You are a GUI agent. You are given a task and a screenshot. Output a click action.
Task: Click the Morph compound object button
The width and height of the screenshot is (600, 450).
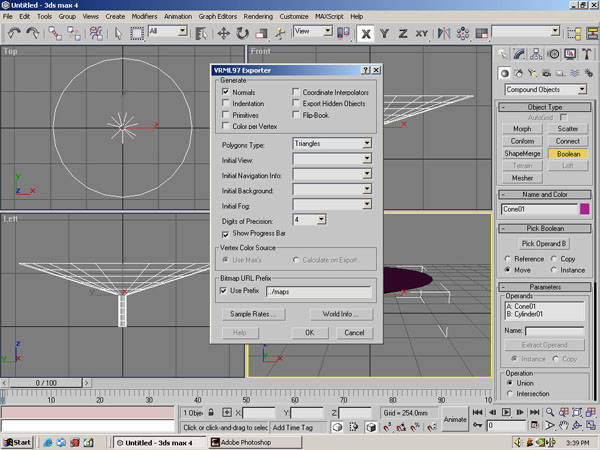click(522, 129)
